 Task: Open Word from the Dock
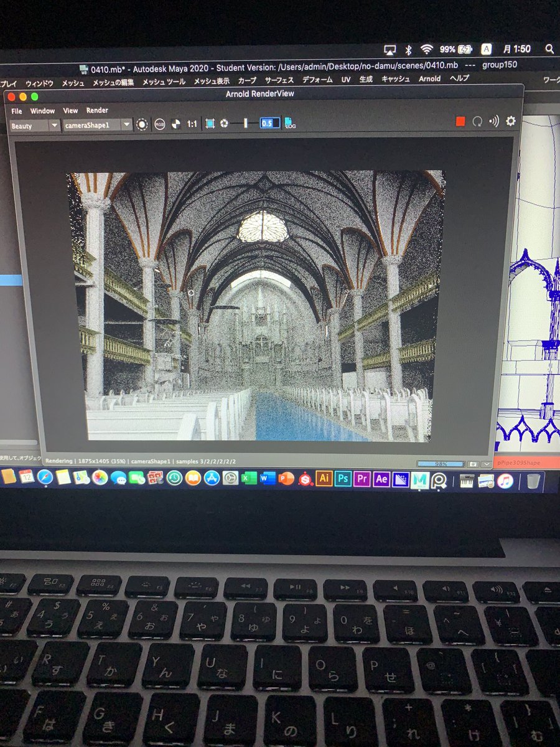[x=268, y=479]
